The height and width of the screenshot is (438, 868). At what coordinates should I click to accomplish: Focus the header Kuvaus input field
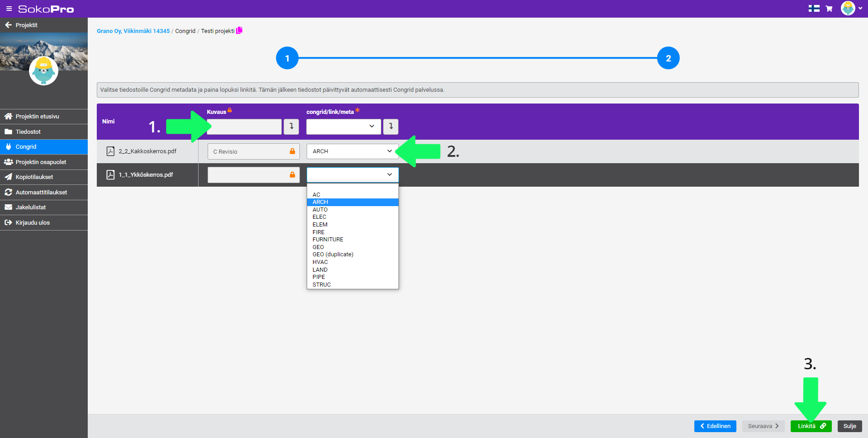tap(244, 127)
